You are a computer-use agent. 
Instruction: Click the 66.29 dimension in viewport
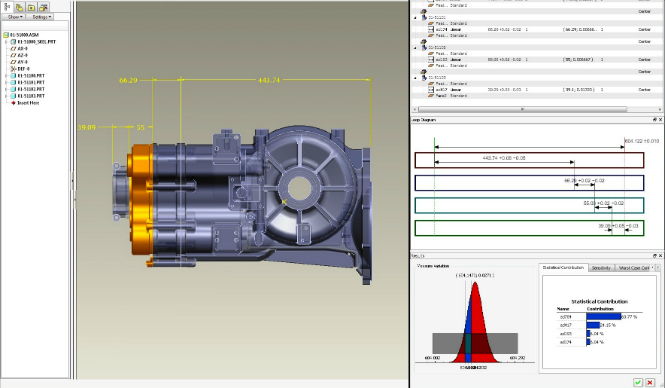128,80
